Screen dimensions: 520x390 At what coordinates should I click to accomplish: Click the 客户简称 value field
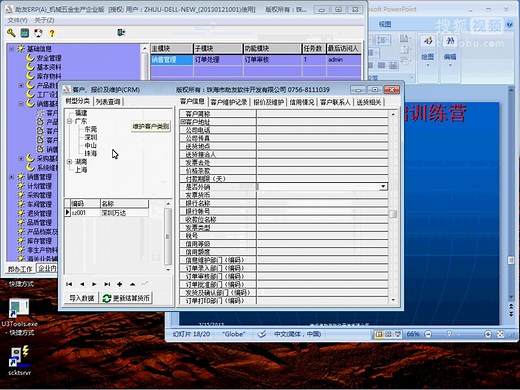pyautogui.click(x=322, y=114)
